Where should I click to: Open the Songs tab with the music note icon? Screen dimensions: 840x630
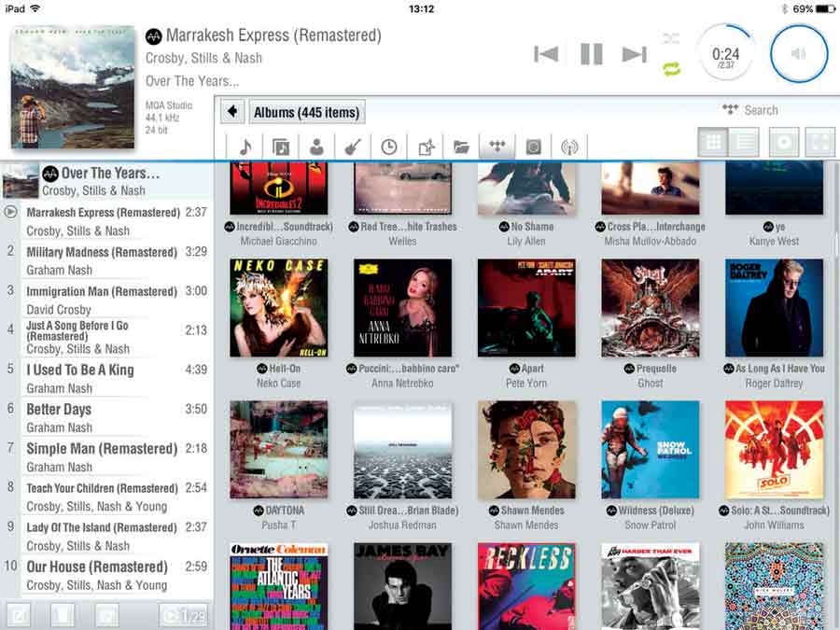click(x=245, y=147)
